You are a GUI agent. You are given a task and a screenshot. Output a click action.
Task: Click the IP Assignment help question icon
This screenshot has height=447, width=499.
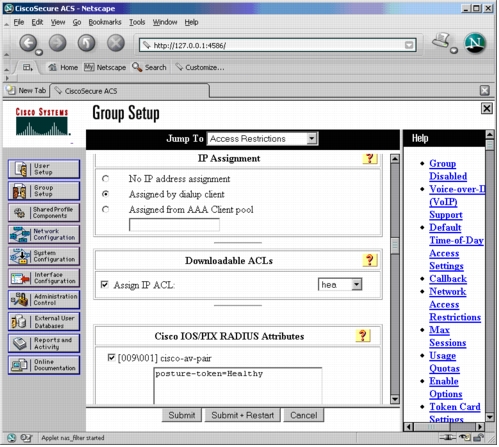pos(370,159)
